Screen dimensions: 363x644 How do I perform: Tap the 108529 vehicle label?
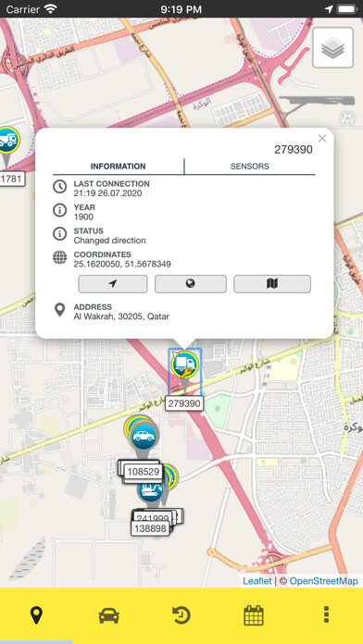[x=143, y=472]
